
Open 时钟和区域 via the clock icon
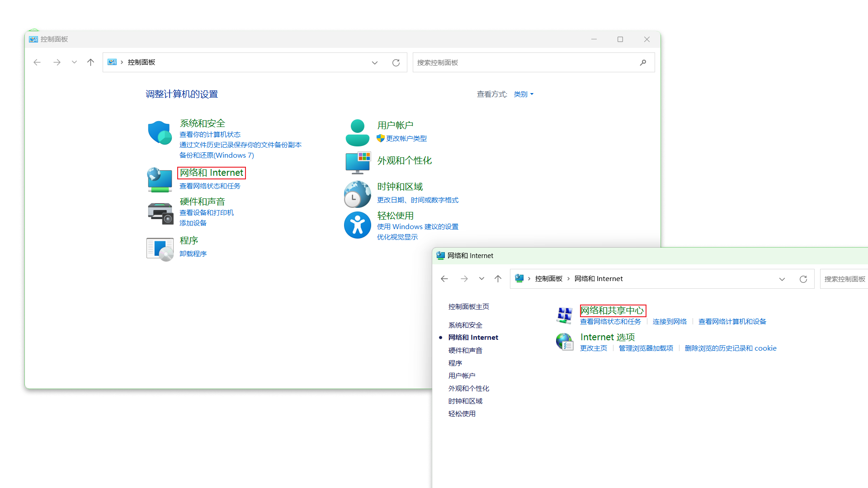click(357, 194)
